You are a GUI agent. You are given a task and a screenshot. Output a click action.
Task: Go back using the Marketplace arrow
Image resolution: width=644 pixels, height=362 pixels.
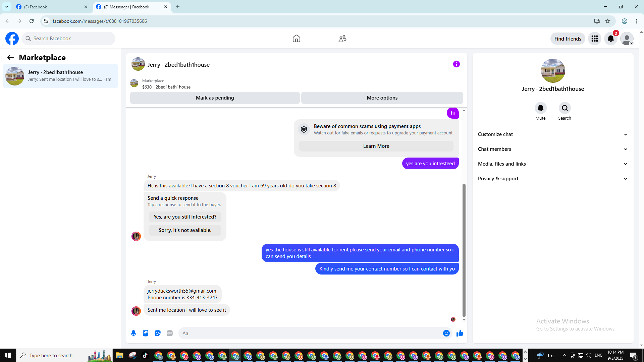tap(10, 58)
